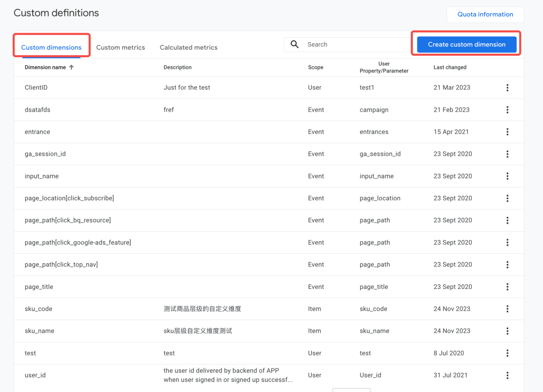Viewport: 543px width, 392px height.
Task: Select the Custom dimensions tab
Action: (x=51, y=47)
